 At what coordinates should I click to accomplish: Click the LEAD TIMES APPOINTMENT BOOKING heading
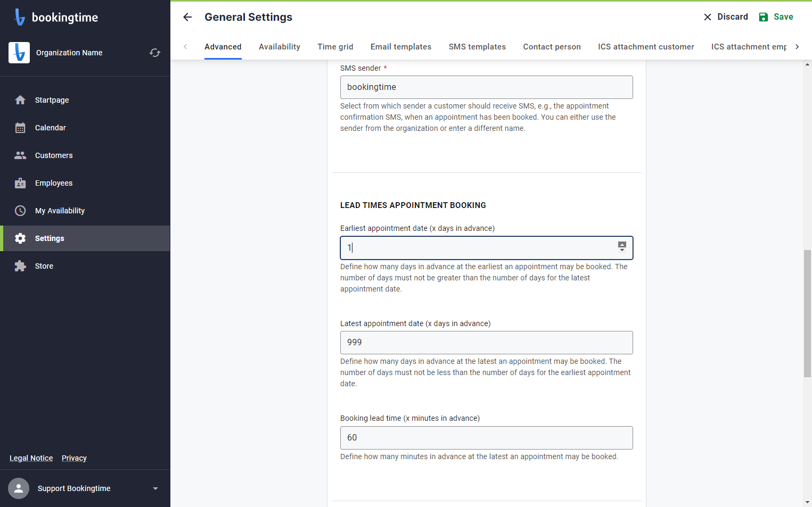[413, 205]
